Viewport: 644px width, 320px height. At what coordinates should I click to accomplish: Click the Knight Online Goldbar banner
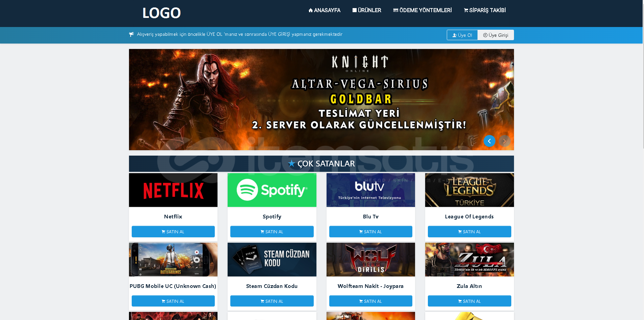pos(321,100)
